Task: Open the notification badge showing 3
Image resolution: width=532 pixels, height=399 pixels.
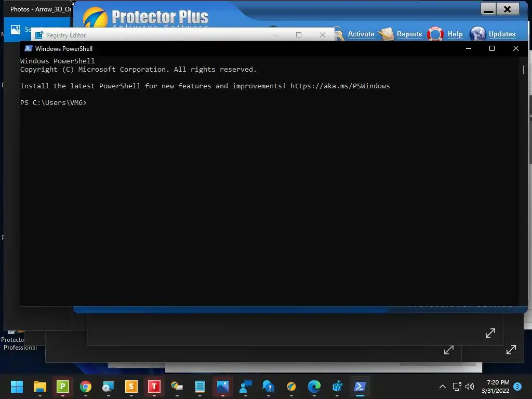Action: coord(517,387)
